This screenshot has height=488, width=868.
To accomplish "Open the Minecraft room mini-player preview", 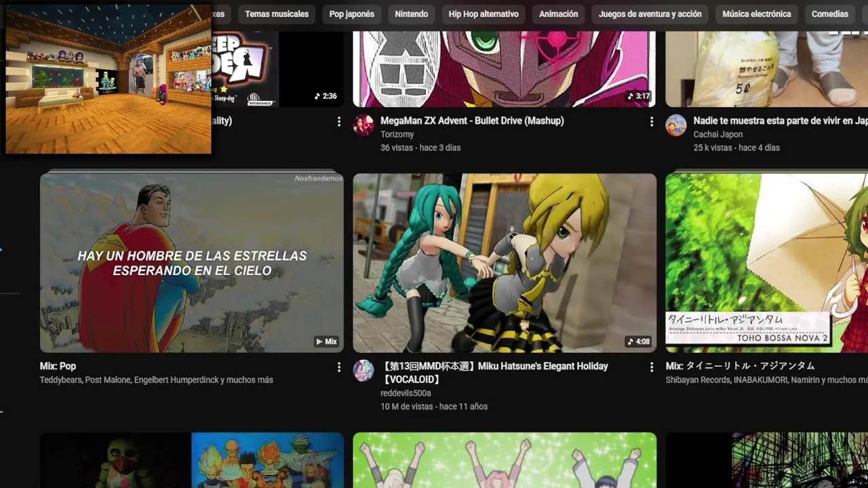I will (x=108, y=79).
